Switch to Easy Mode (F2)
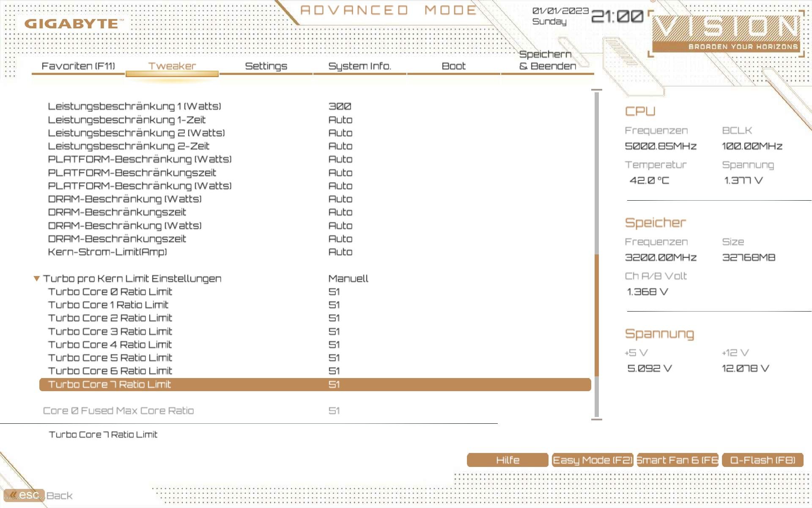812x508 pixels. coord(593,460)
